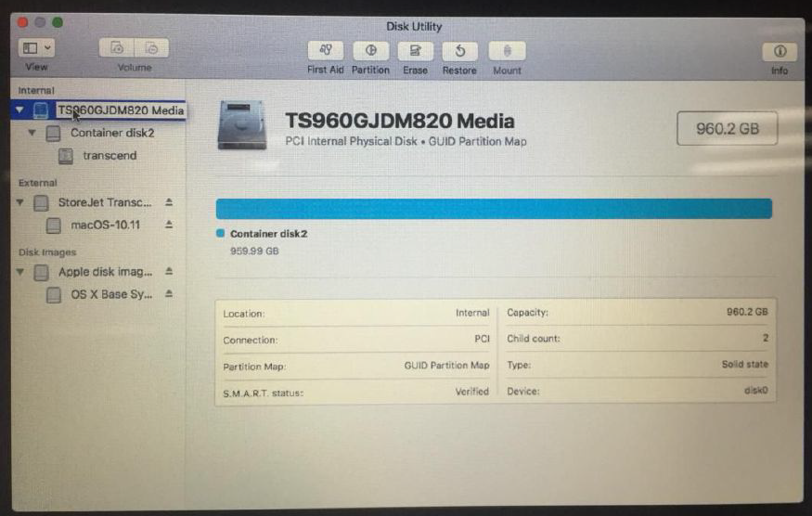Click the remove volume icon

click(152, 48)
